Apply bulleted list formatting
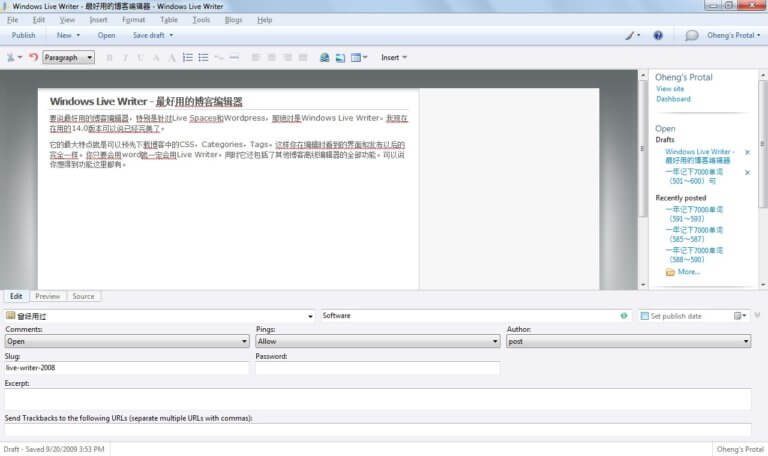 [203, 58]
